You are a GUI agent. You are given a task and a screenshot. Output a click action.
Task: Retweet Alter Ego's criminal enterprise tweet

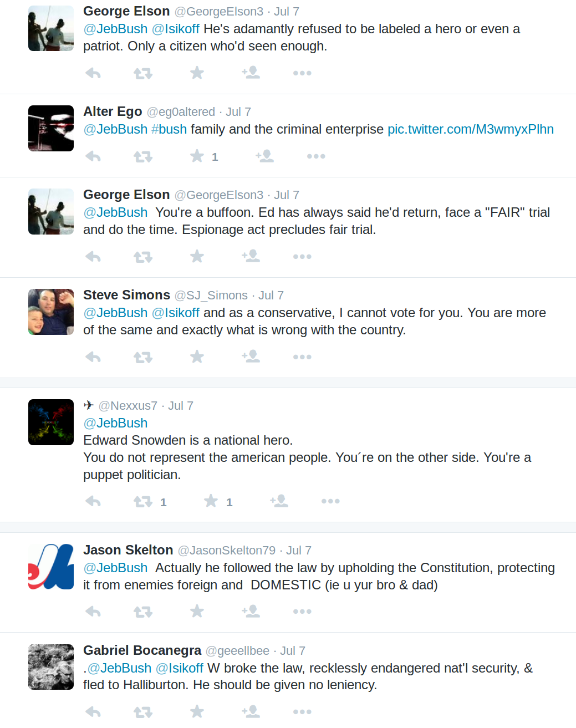click(x=143, y=157)
